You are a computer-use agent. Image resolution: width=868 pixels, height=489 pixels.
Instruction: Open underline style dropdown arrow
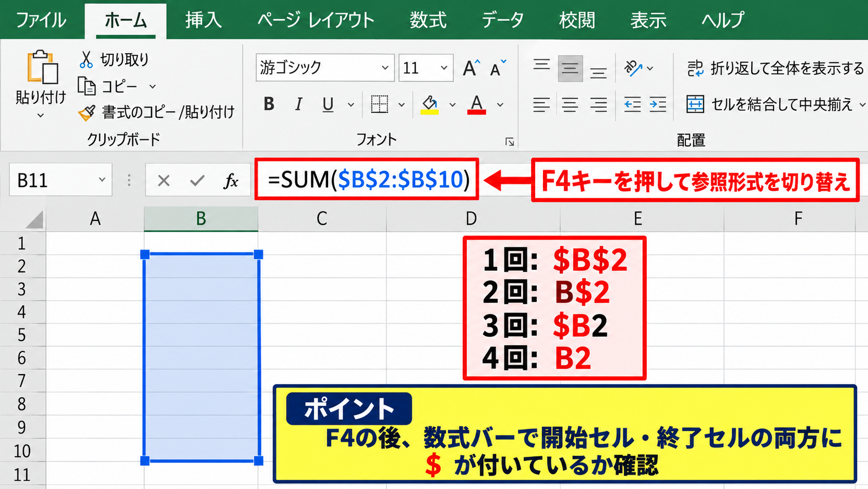point(351,104)
